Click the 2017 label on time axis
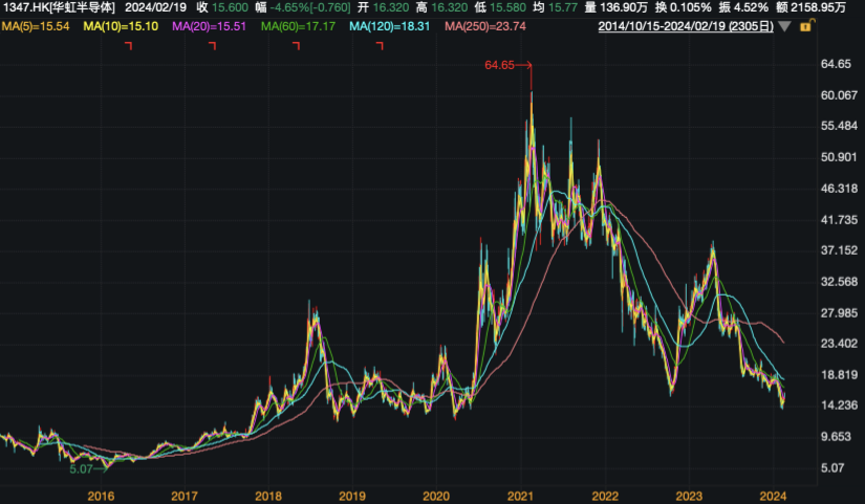 [x=184, y=496]
